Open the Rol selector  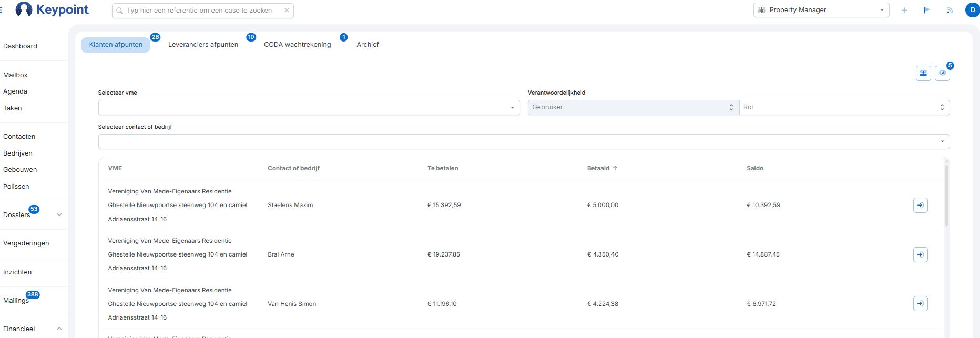(x=844, y=108)
